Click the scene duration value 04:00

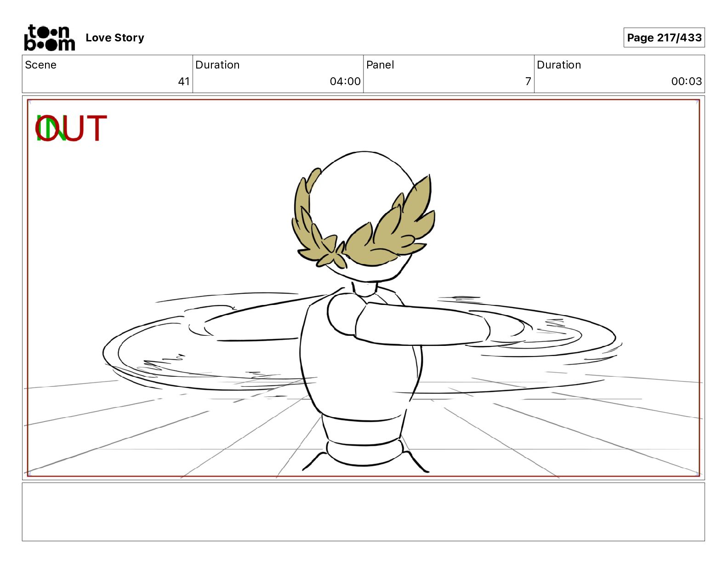345,81
